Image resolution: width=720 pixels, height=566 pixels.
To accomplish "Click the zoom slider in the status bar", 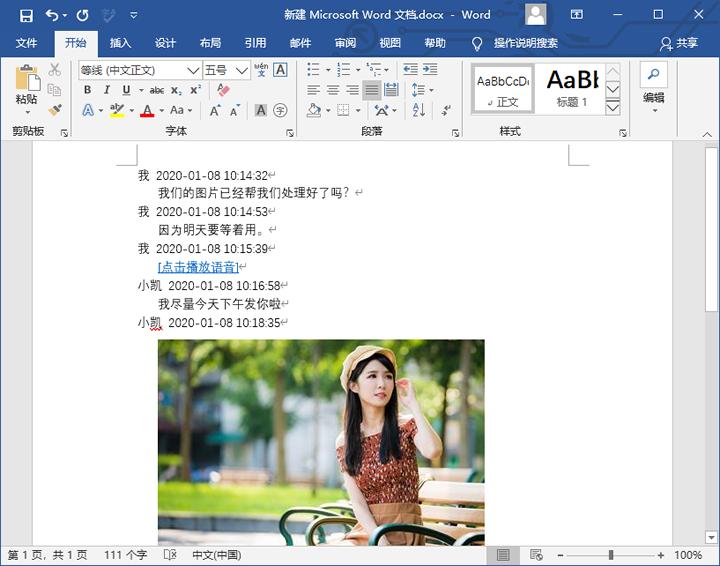I will click(x=610, y=555).
